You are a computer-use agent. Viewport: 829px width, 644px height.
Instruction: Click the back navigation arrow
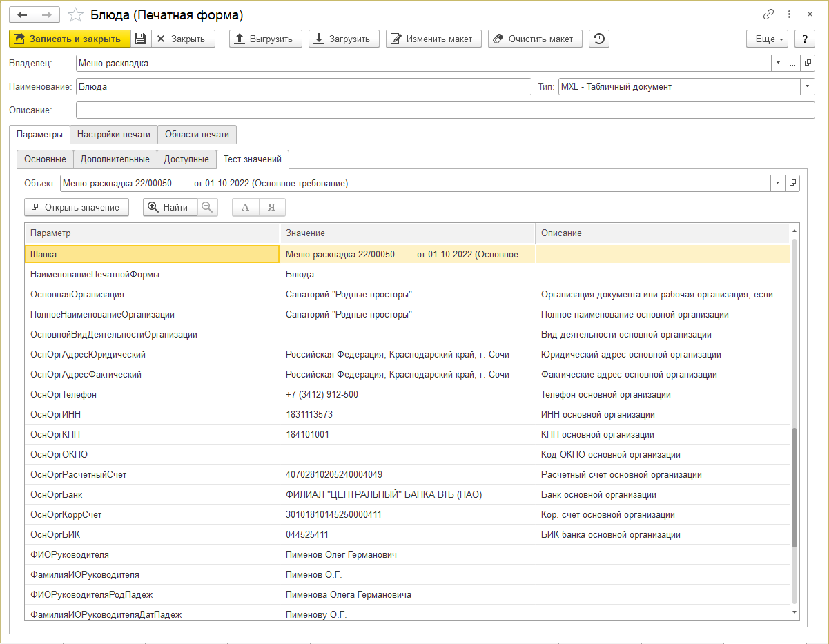click(22, 14)
